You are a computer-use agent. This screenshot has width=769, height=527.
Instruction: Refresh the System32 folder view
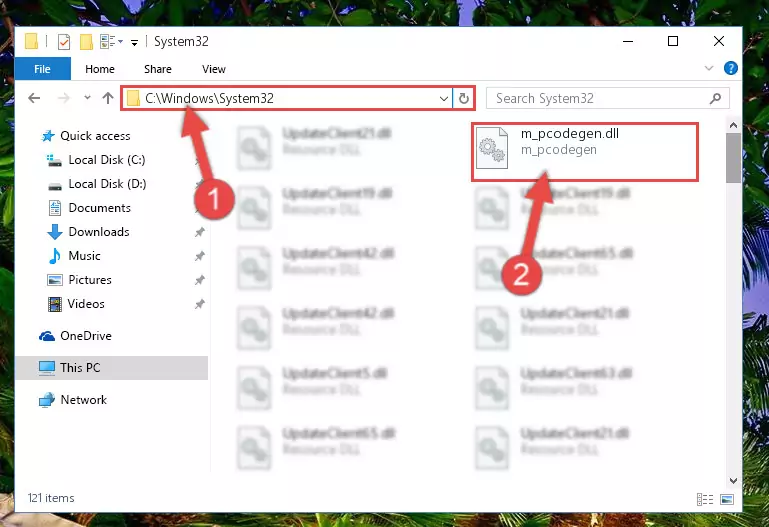coord(463,99)
